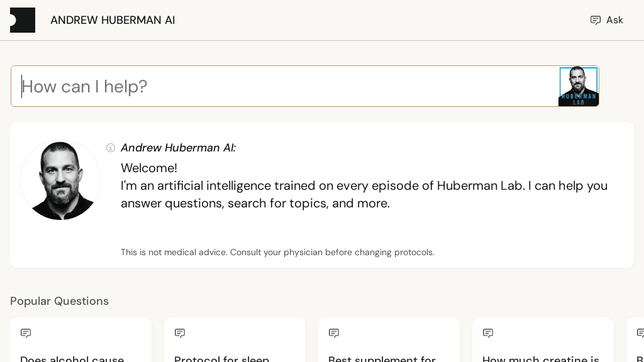This screenshot has height=362, width=644.
Task: Click the Ask link in the top bar
Action: point(614,19)
